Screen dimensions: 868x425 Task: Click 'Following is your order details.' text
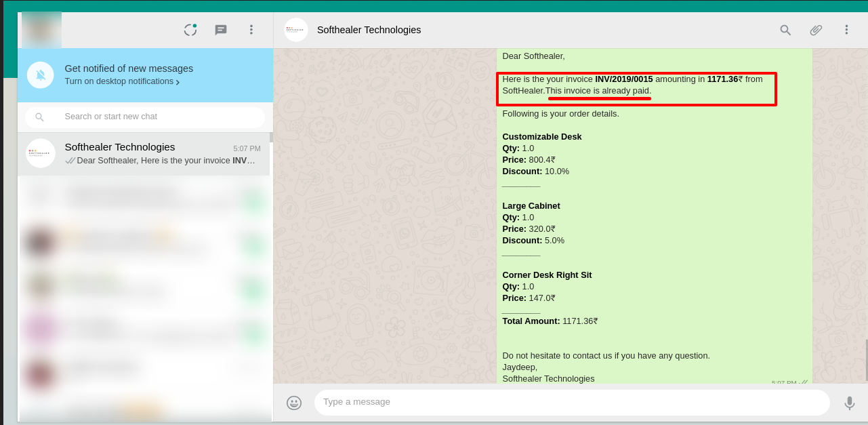point(560,113)
